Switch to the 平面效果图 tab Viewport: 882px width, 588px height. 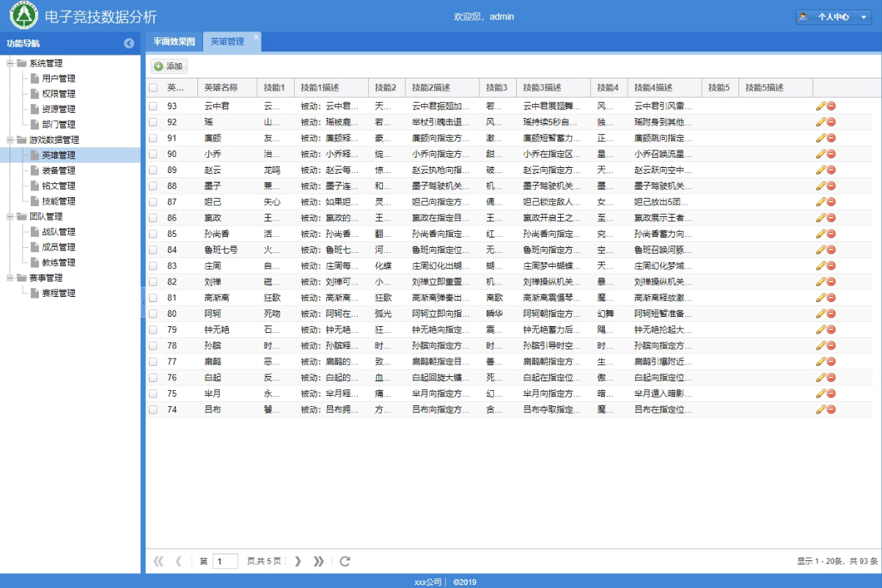coord(174,42)
